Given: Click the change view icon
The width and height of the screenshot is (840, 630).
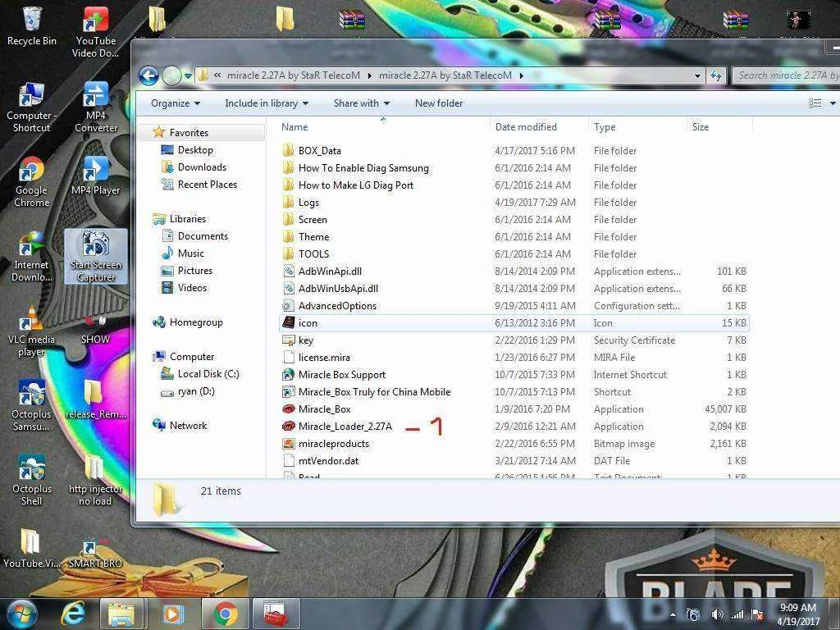Looking at the screenshot, I should (x=815, y=103).
